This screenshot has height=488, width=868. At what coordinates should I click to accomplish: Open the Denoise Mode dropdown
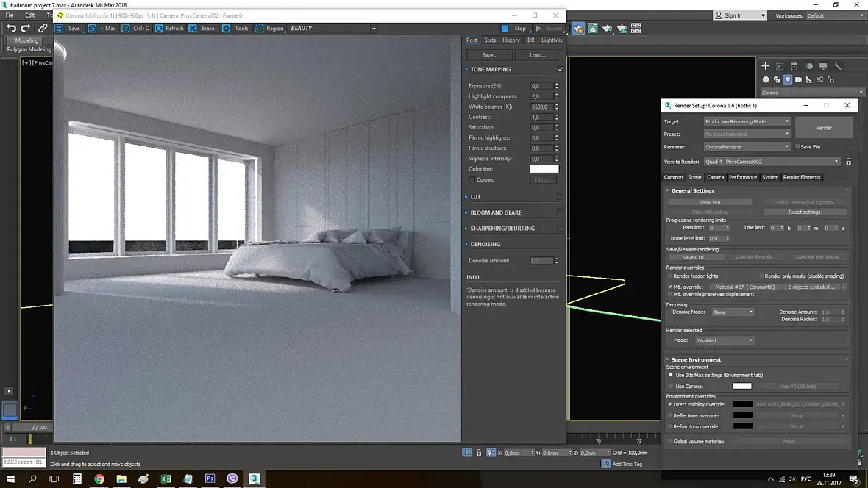pos(733,312)
